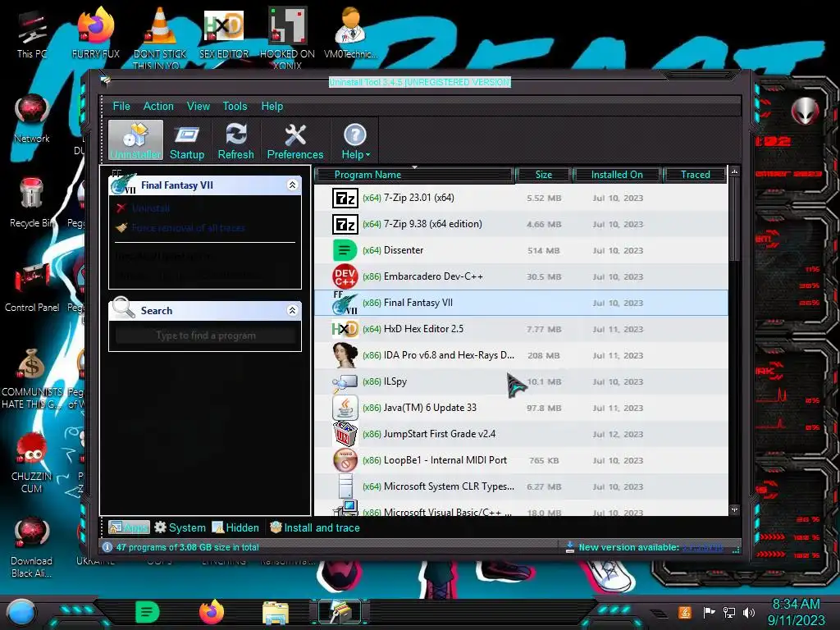Select the LoopBe1 MIDI Port icon
840x630 pixels.
[345, 460]
